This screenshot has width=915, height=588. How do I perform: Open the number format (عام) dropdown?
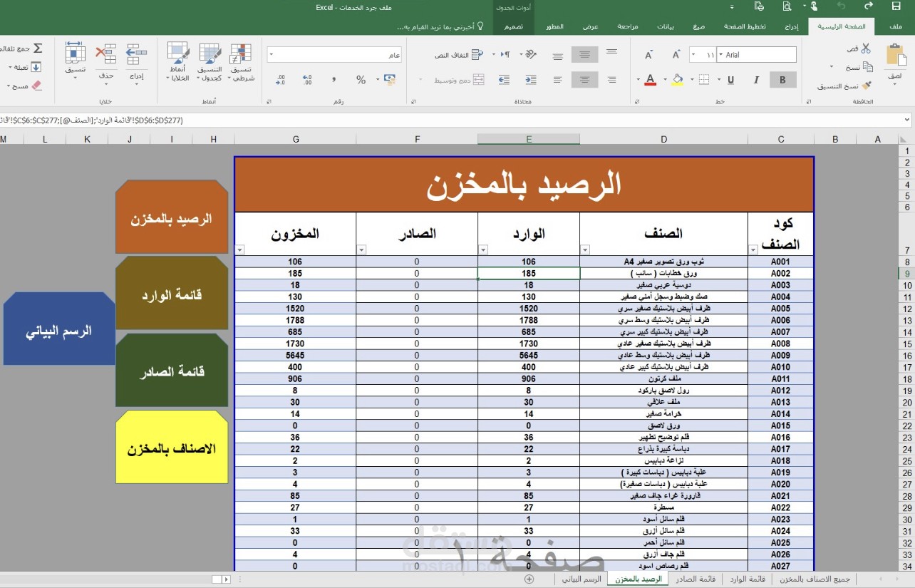coord(272,55)
